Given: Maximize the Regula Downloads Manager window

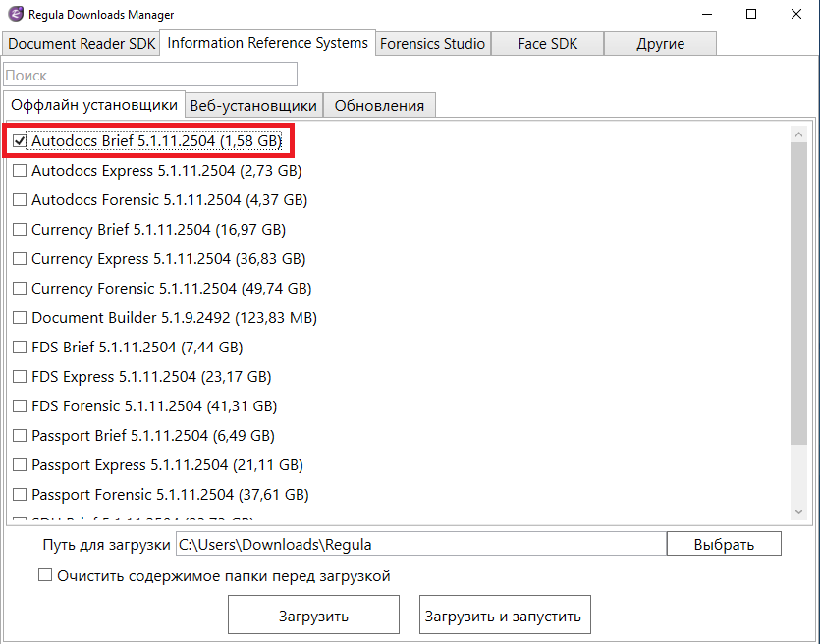Looking at the screenshot, I should point(751,14).
